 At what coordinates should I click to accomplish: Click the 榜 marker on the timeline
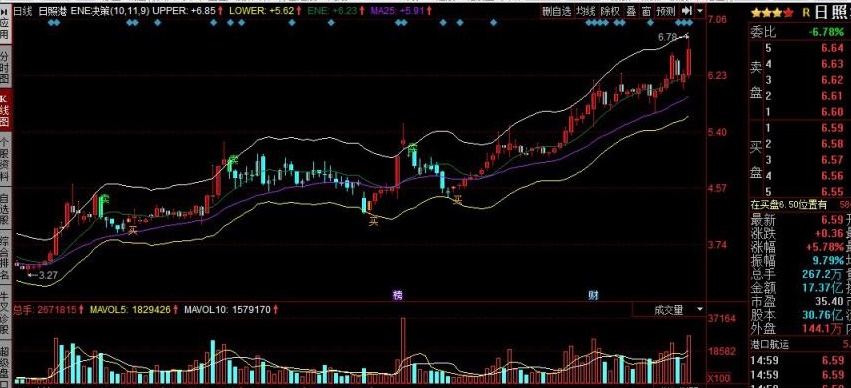pyautogui.click(x=398, y=295)
